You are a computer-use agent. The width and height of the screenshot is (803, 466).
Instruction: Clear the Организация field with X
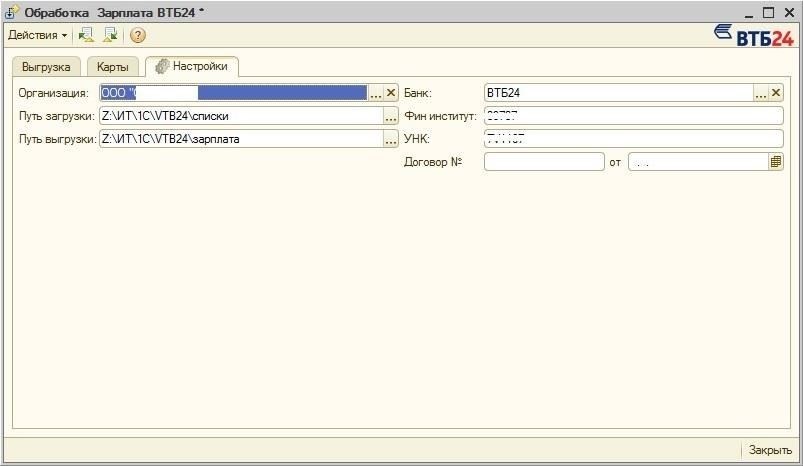click(x=391, y=93)
